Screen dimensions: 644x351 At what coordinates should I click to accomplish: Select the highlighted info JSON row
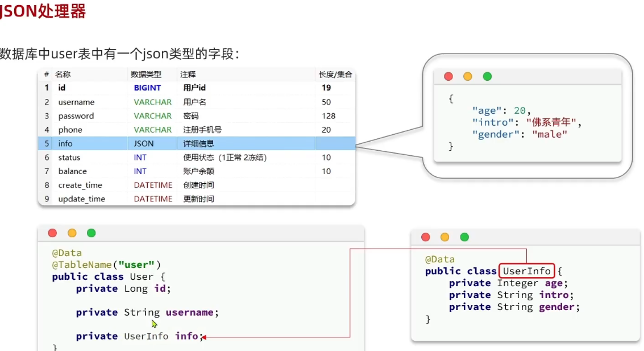(x=196, y=143)
